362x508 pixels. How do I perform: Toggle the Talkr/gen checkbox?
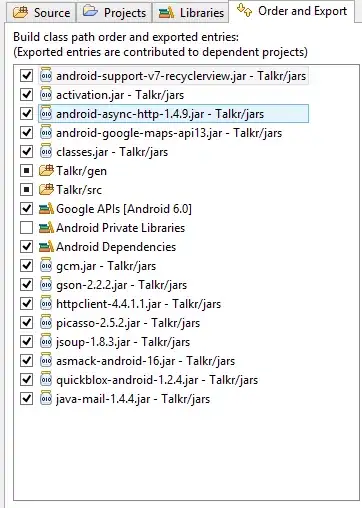(26, 171)
